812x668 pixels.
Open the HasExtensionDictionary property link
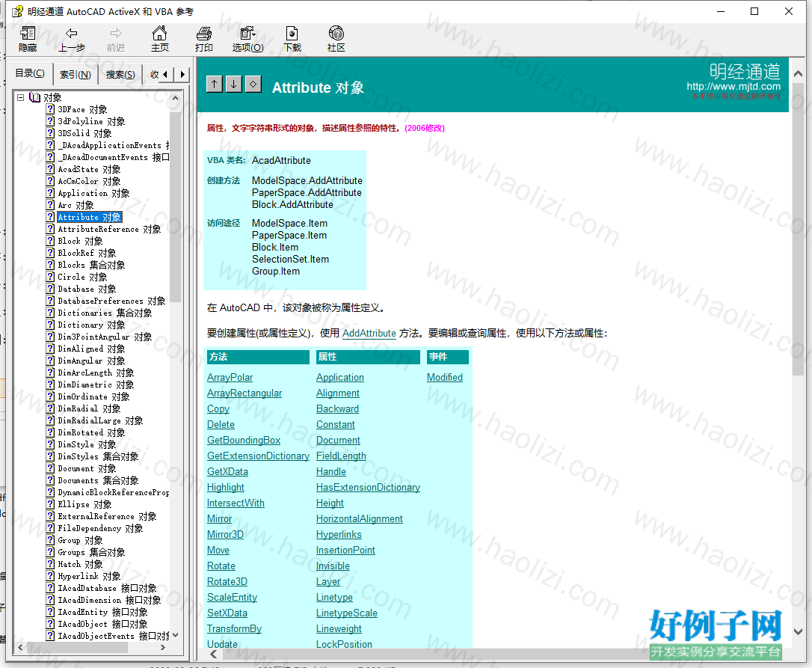point(368,487)
